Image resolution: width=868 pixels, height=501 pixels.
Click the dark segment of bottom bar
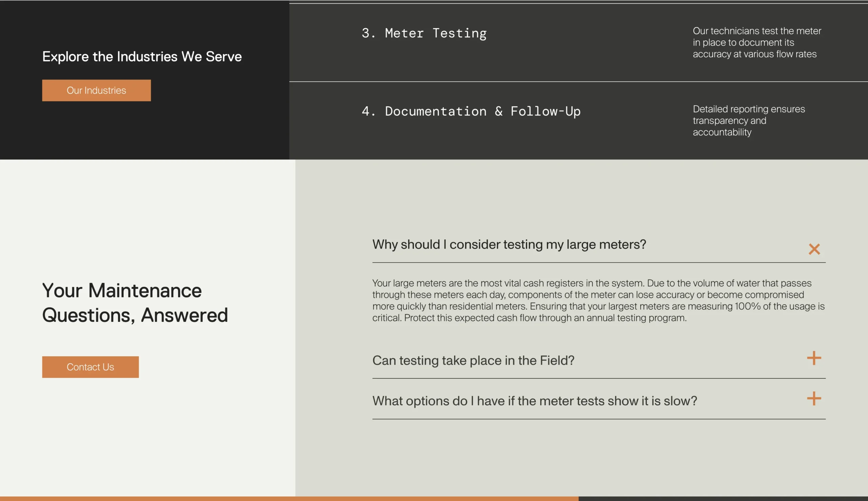[x=722, y=499]
